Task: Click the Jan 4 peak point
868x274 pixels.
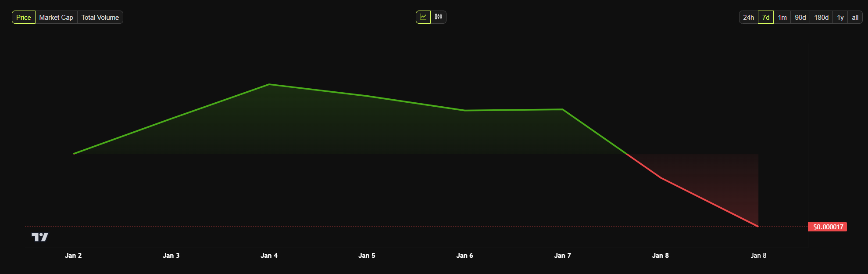Action: [269, 84]
